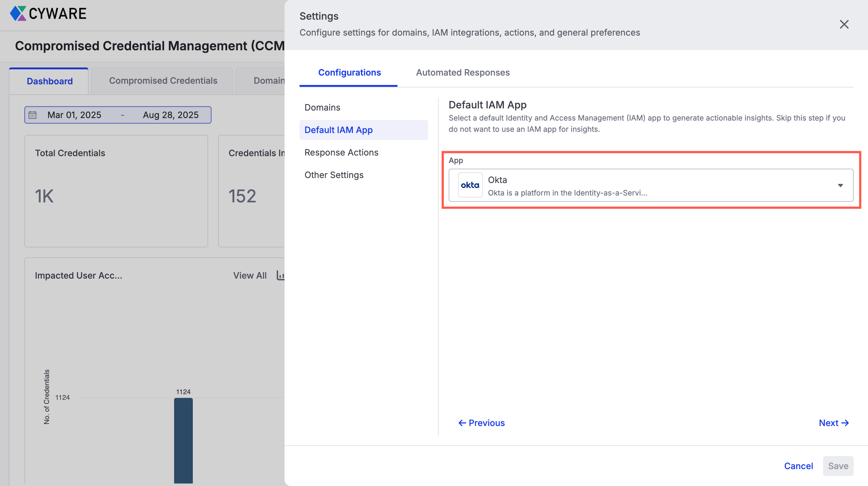
Task: Open Other Settings section
Action: [334, 175]
